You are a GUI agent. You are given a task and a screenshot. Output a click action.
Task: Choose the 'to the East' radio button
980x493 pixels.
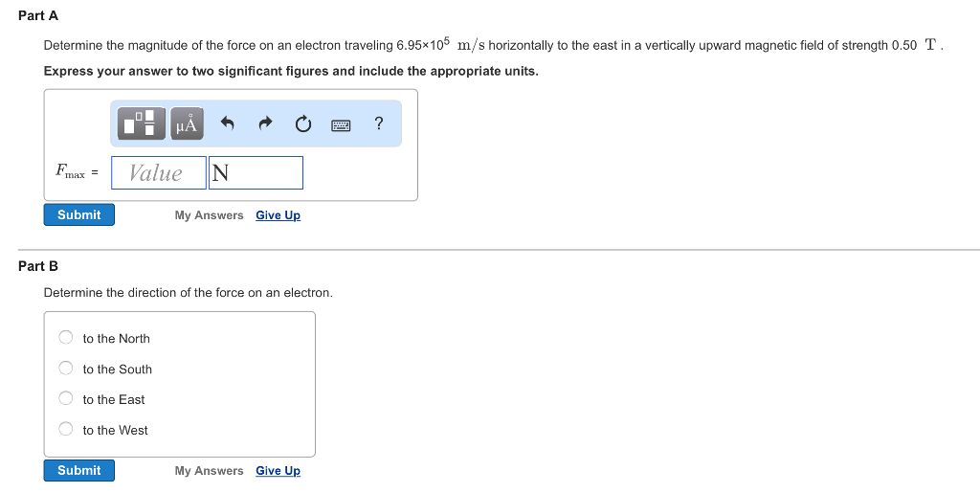[66, 399]
